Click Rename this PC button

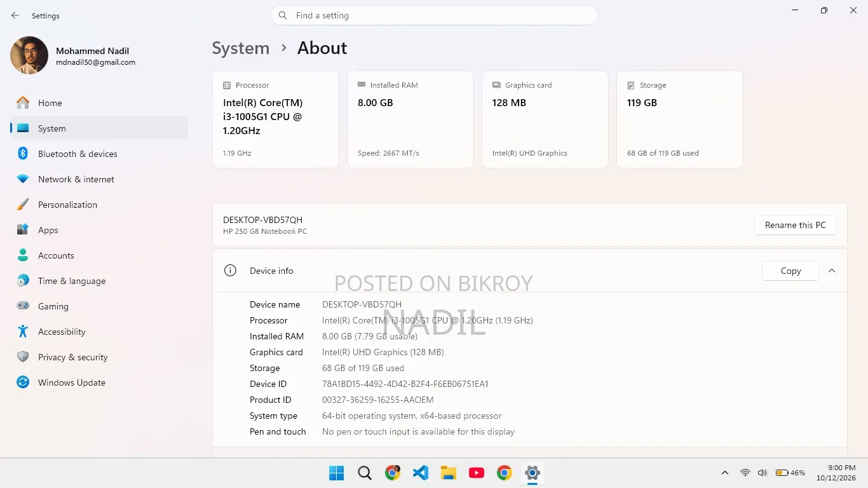tap(796, 225)
